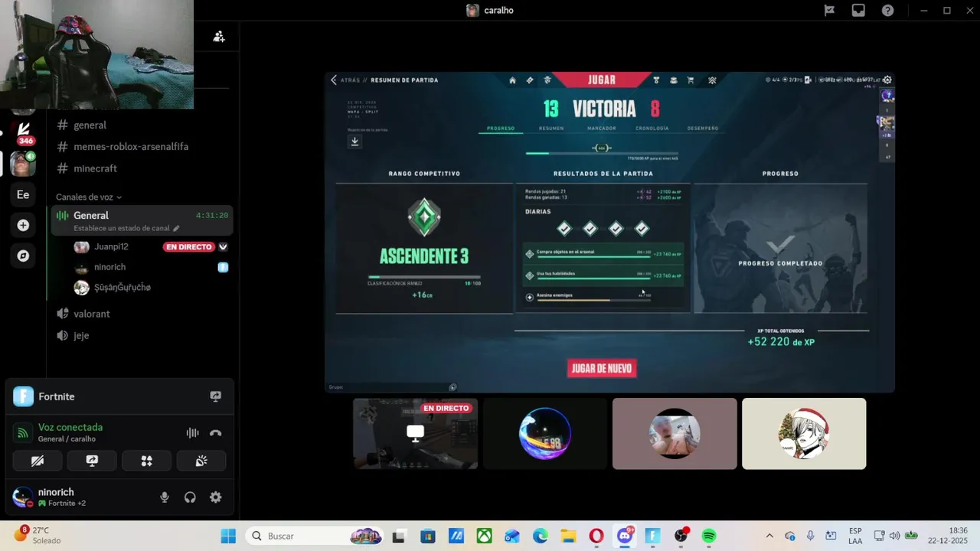Switch to DESEMPEÑO tab in stream
The width and height of the screenshot is (980, 551).
point(703,129)
